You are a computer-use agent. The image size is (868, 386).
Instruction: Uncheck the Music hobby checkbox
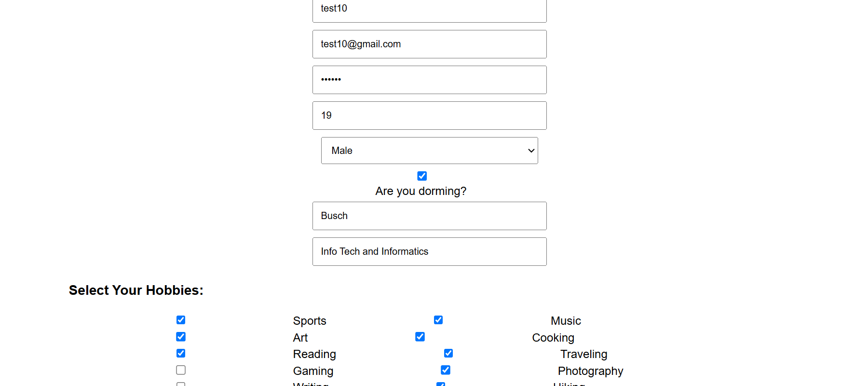tap(438, 320)
